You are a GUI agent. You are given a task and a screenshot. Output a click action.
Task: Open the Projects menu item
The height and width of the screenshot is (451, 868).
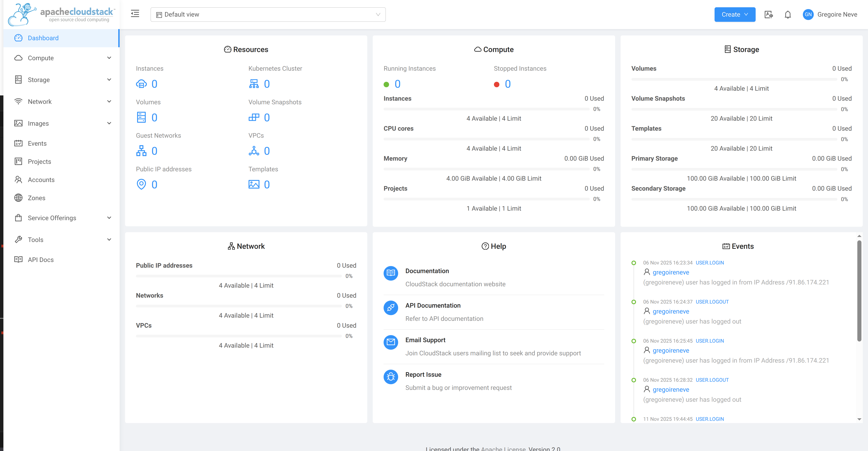pos(39,161)
